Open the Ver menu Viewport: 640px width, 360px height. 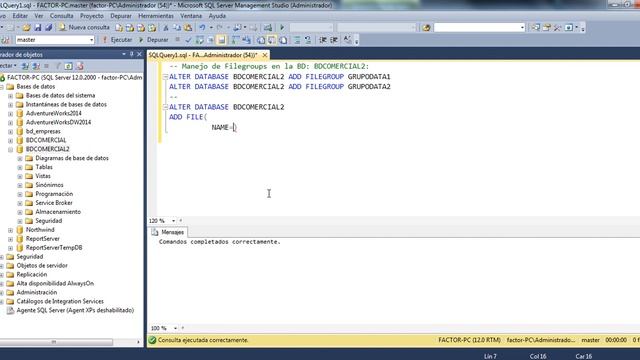pyautogui.click(x=39, y=16)
